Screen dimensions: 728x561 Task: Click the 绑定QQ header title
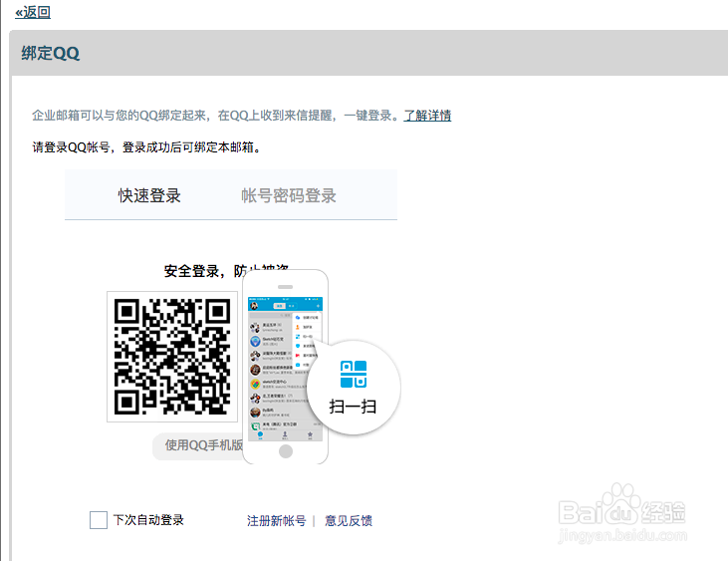point(50,53)
